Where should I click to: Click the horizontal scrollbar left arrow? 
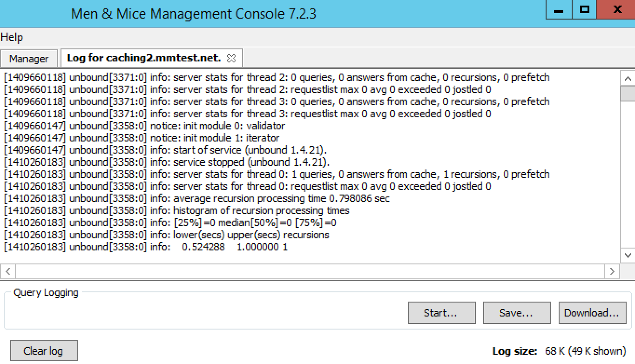click(x=8, y=271)
